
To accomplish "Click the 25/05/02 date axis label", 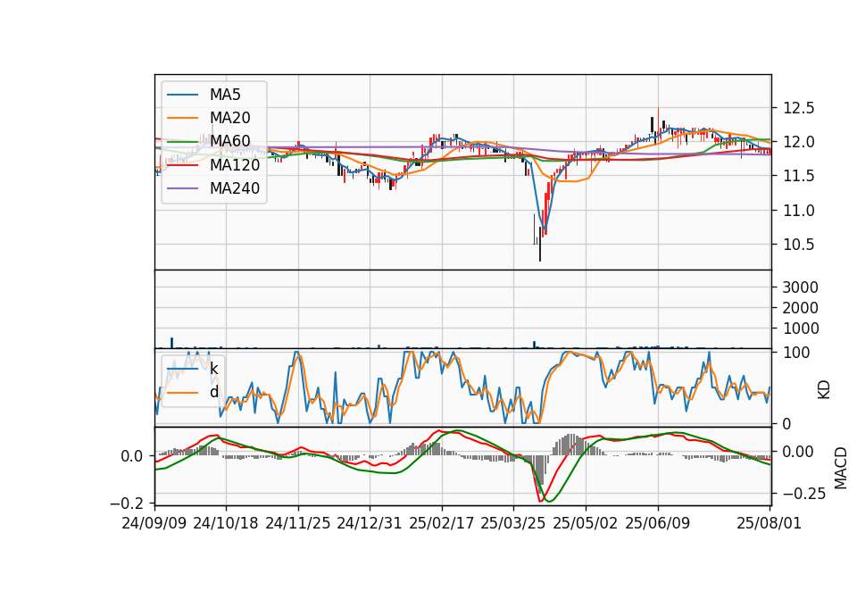I will (x=586, y=523).
